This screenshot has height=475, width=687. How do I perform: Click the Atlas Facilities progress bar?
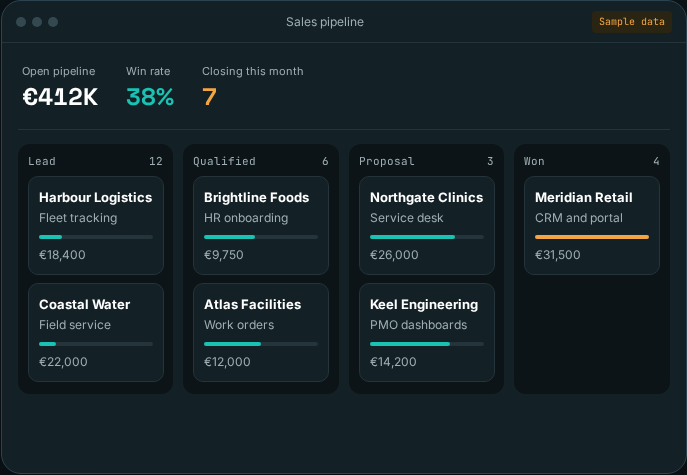coord(261,344)
